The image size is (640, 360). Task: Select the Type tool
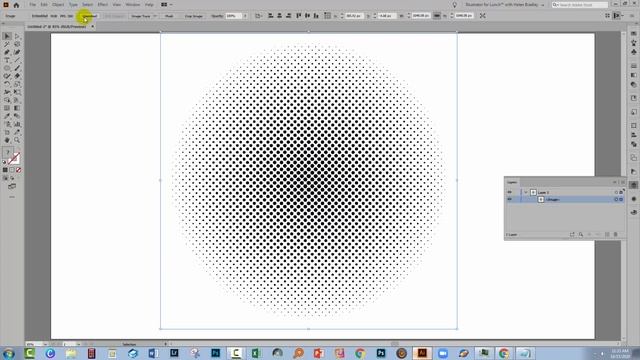(7, 60)
